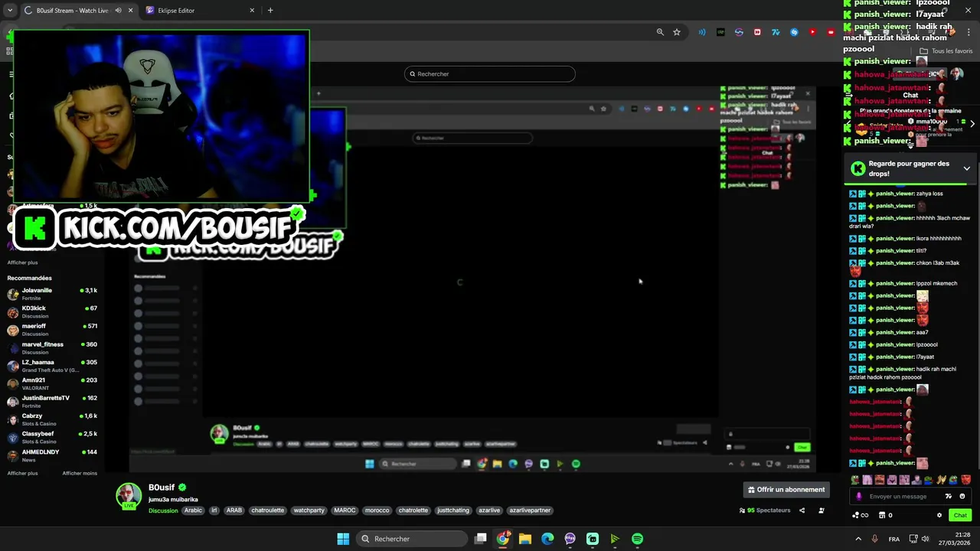This screenshot has width=980, height=551.
Task: Open the marvel_fitness recommended channel
Action: [x=52, y=347]
